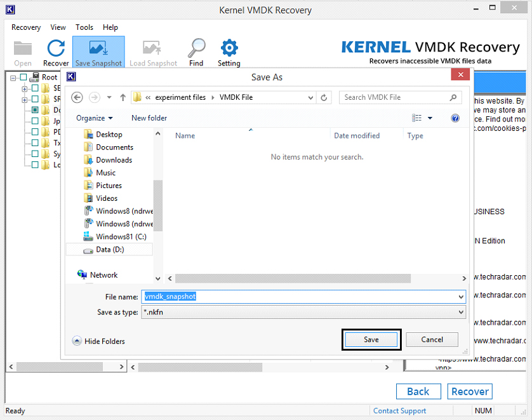This screenshot has width=532, height=420.
Task: Select Music in the navigation pane
Action: tap(100, 173)
